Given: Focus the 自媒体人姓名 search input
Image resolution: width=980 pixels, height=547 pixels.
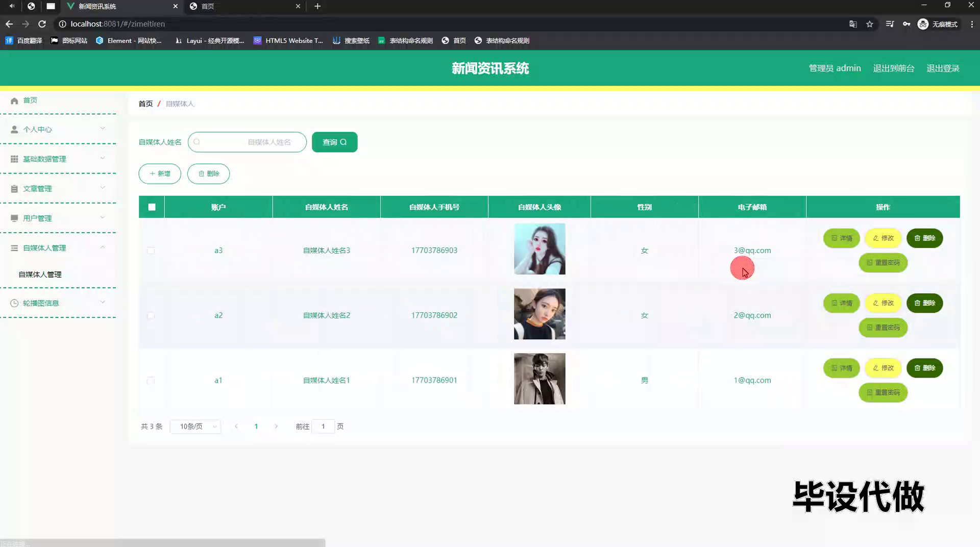Looking at the screenshot, I should click(247, 142).
